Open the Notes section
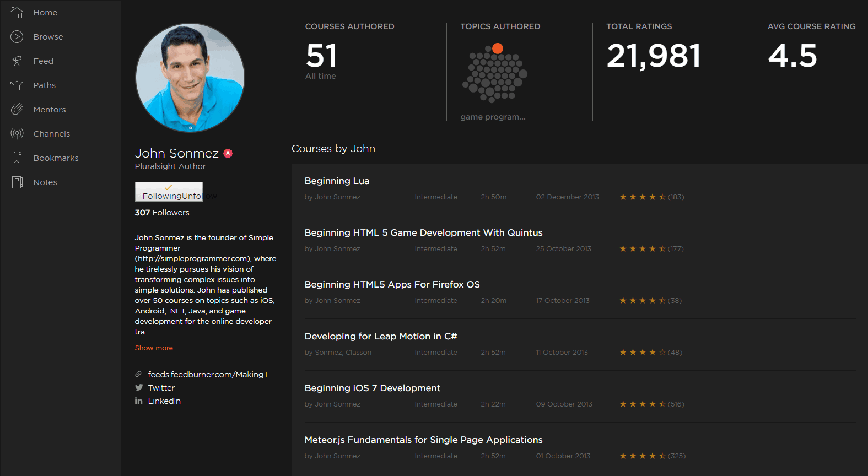The height and width of the screenshot is (476, 868). tap(45, 182)
